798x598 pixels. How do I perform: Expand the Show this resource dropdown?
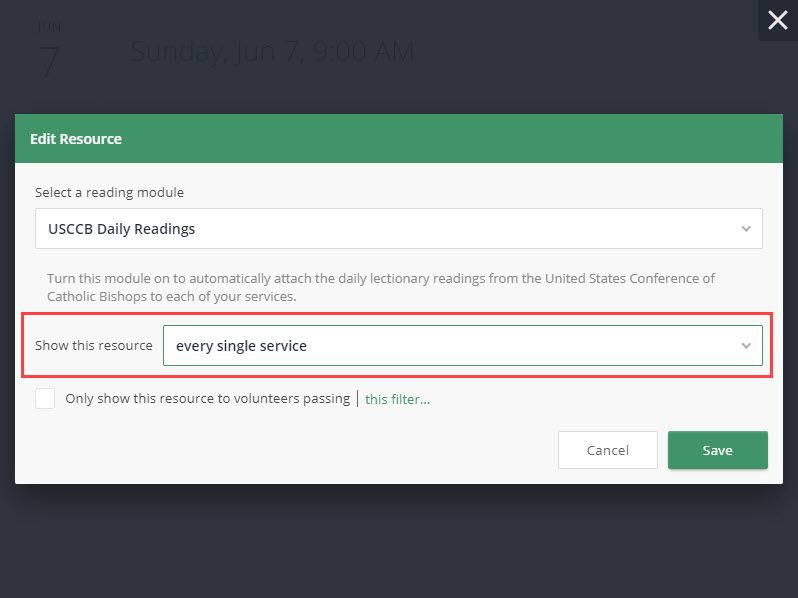click(x=462, y=346)
